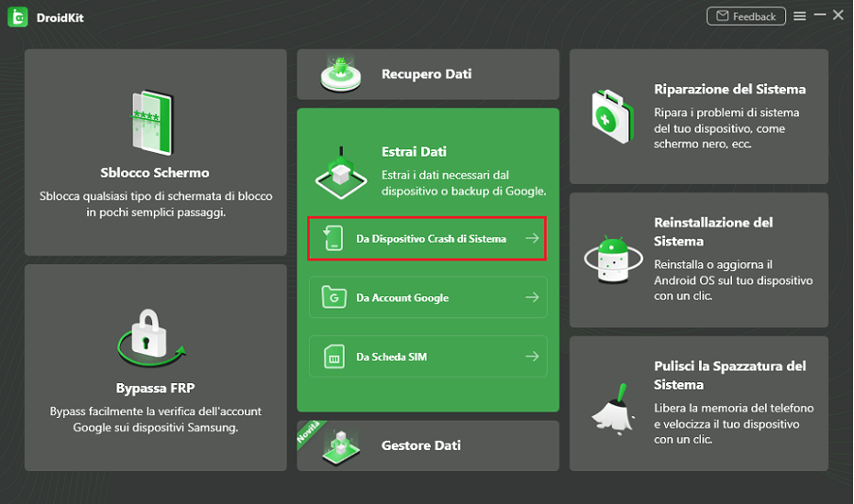Open the Recupero Dati label
This screenshot has width=854, height=504.
click(426, 74)
